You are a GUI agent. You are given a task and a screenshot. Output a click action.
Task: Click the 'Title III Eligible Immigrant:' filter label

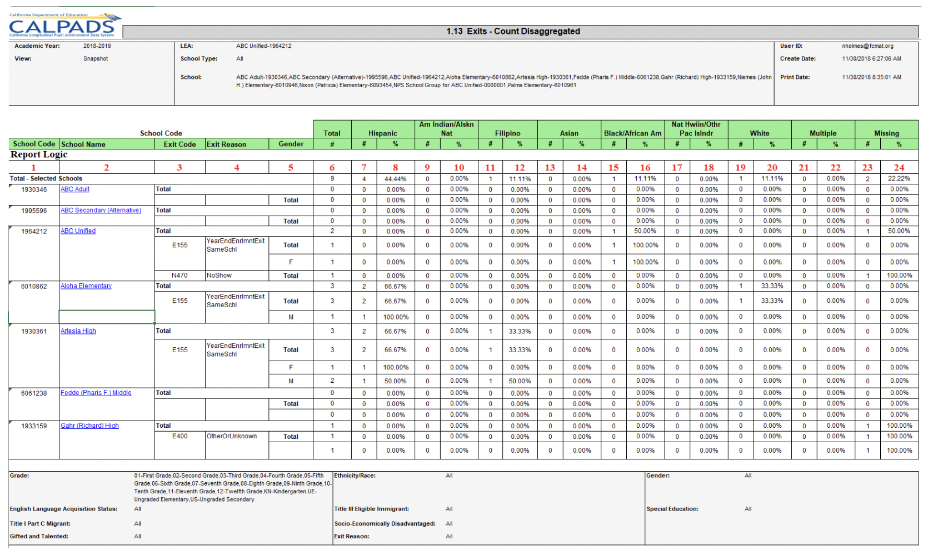point(371,509)
